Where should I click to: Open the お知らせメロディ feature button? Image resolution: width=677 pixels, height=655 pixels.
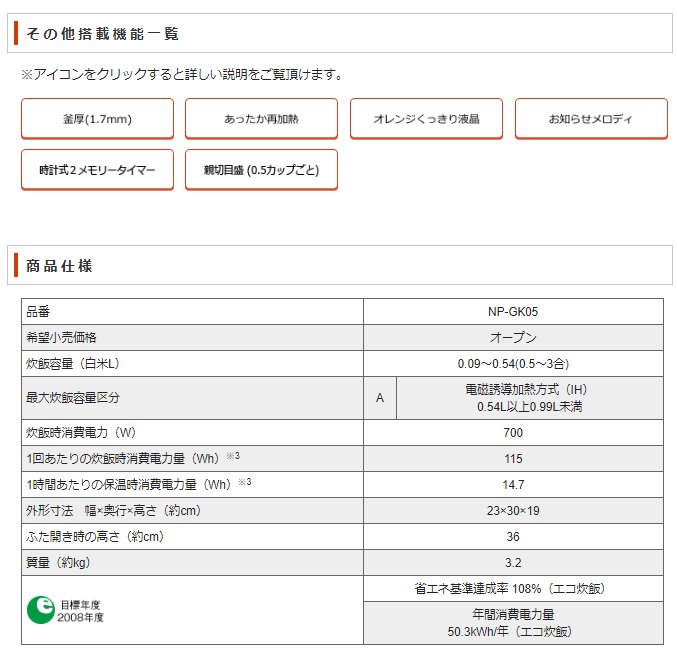590,119
